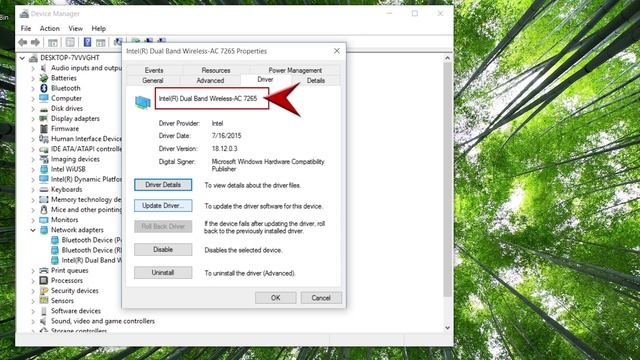Click the Batteries category icon
This screenshot has width=640, height=360.
pyautogui.click(x=44, y=78)
